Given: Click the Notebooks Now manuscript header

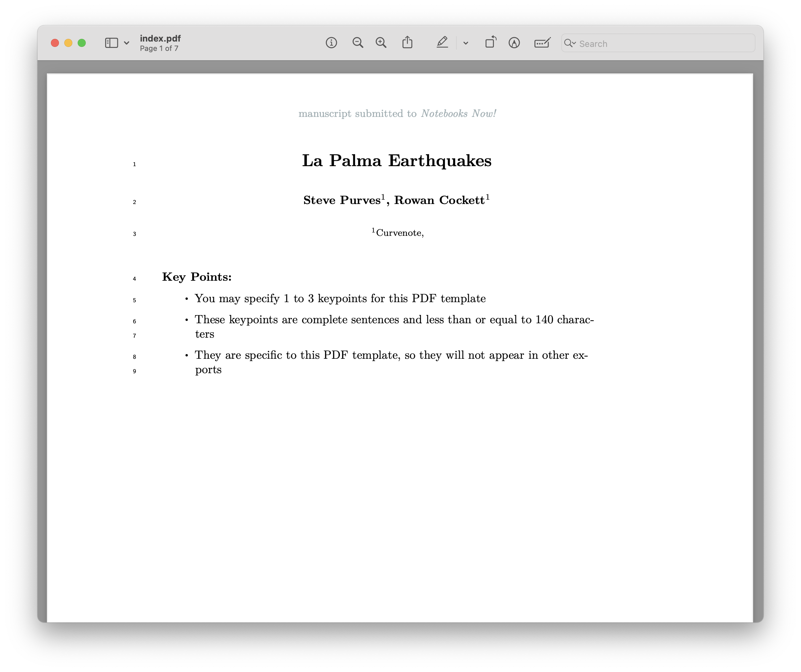Looking at the screenshot, I should point(397,113).
